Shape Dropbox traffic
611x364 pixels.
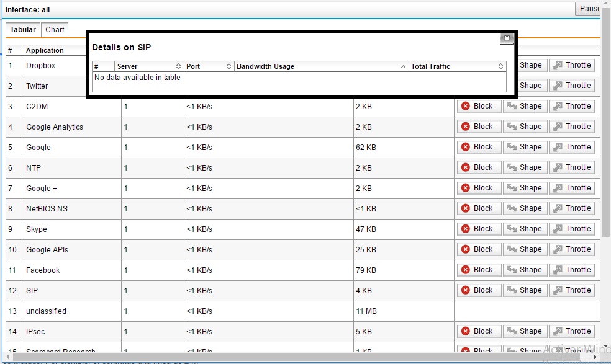(x=532, y=65)
